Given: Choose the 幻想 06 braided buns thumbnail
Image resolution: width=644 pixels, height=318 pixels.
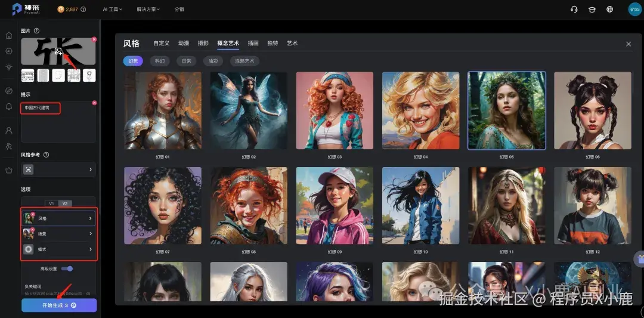Looking at the screenshot, I should [x=593, y=110].
